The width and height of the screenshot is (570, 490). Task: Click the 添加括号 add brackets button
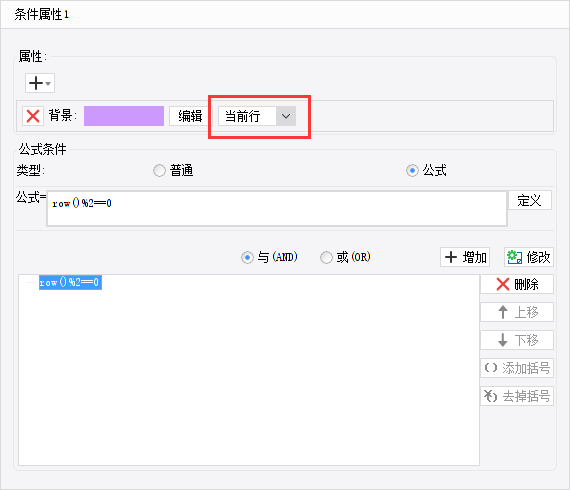pos(517,368)
